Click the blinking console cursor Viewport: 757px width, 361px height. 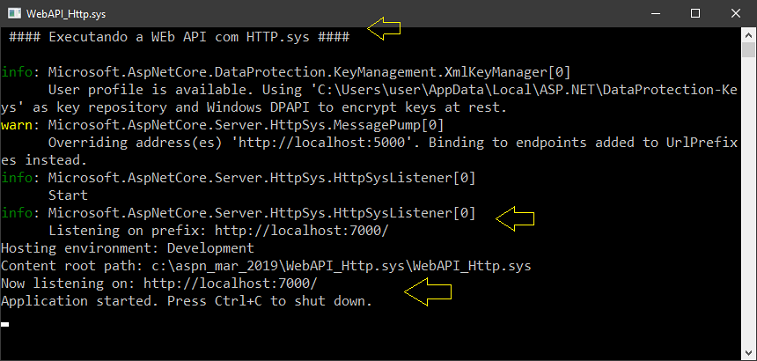(5, 324)
